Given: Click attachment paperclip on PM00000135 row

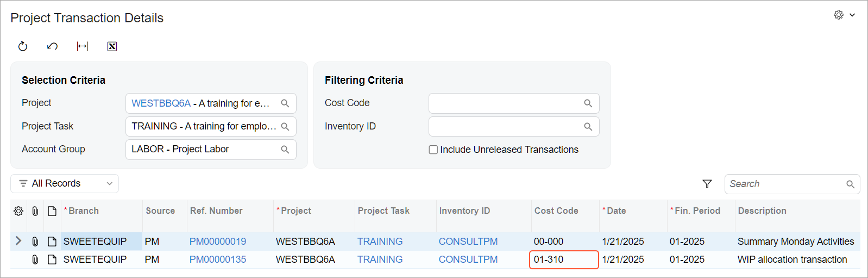Looking at the screenshot, I should click(35, 260).
